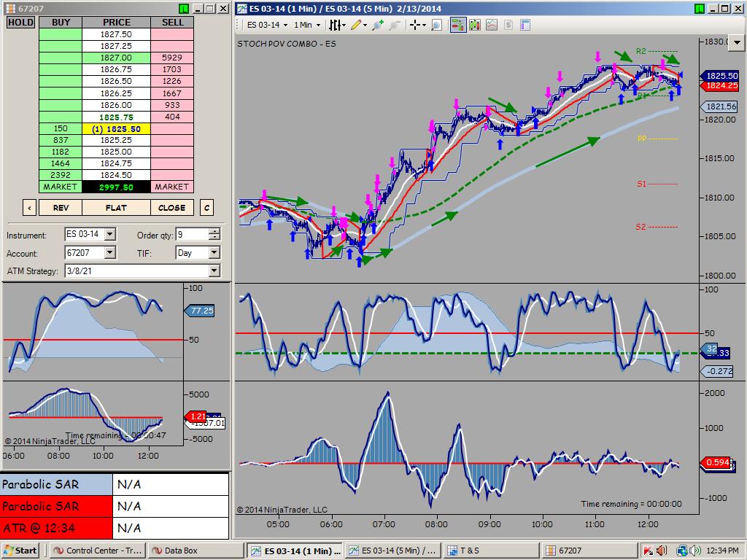Screen dimensions: 747x560
Task: Toggle the HOLD button in SuperDOM
Action: coord(20,23)
